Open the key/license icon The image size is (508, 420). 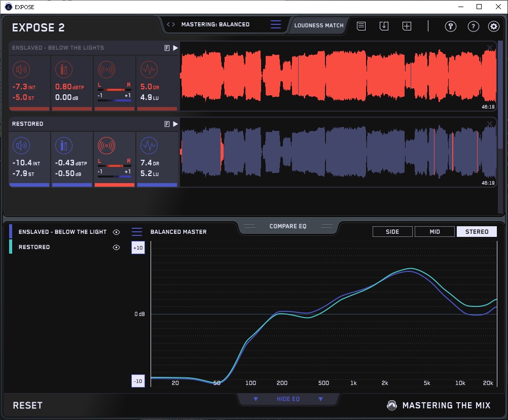tap(451, 26)
